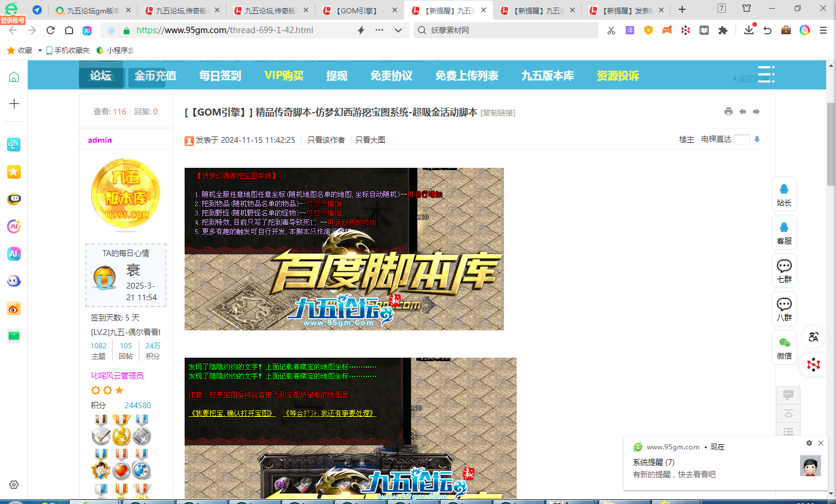This screenshot has width=836, height=504.
Task: Click 八群 group button
Action: (784, 309)
